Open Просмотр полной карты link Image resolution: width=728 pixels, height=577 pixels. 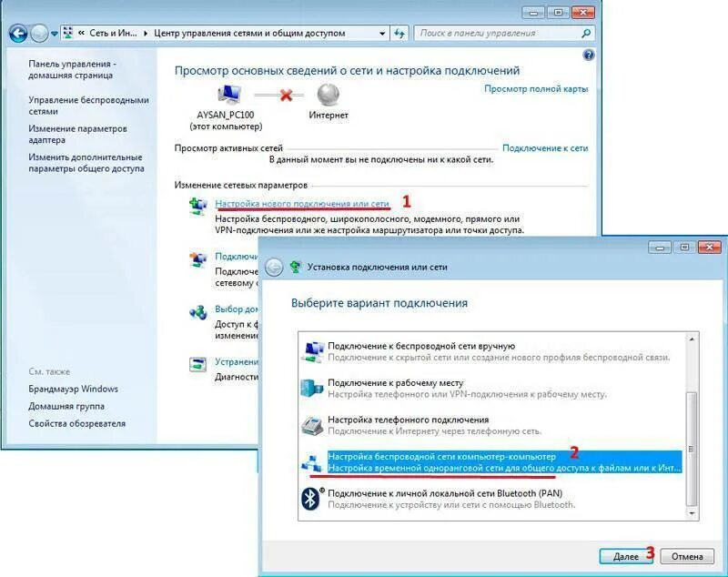(x=536, y=88)
